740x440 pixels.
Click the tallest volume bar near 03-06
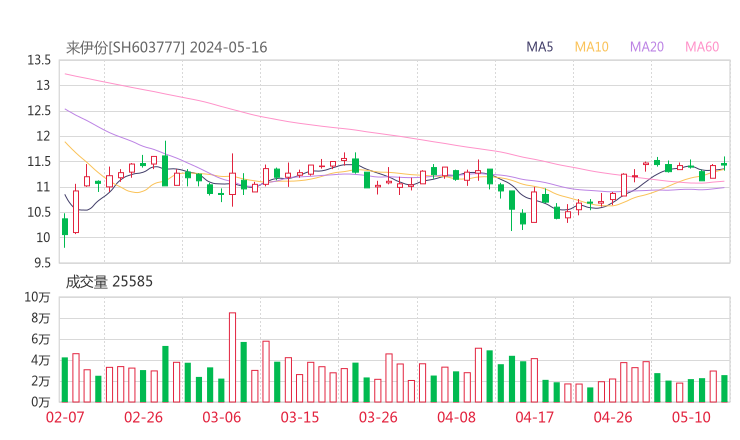[232, 357]
